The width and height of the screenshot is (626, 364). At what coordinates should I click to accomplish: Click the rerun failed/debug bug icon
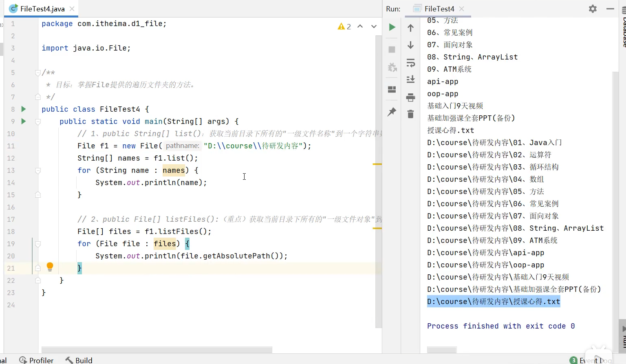pyautogui.click(x=392, y=67)
